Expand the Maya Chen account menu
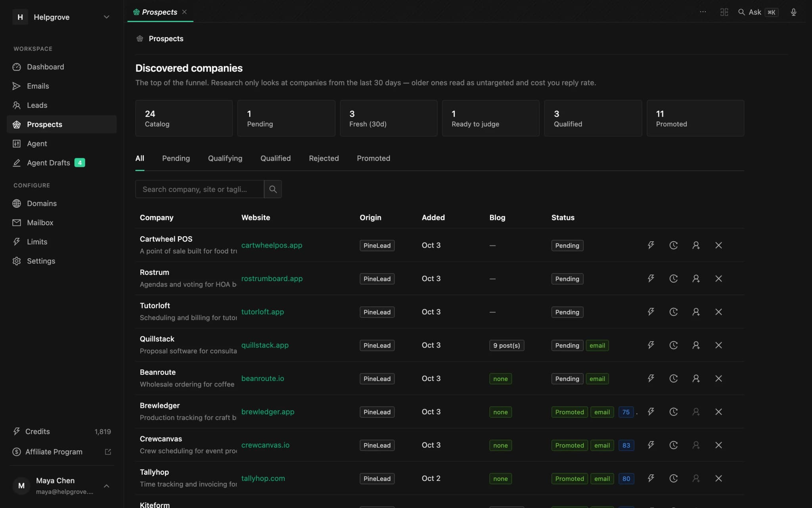Viewport: 812px width, 508px height. 62,486
